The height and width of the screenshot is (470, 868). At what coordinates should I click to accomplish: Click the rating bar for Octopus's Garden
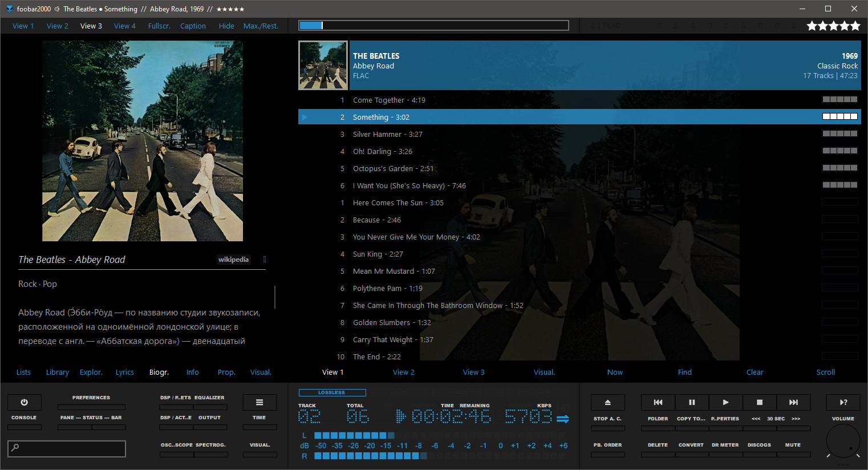point(839,168)
